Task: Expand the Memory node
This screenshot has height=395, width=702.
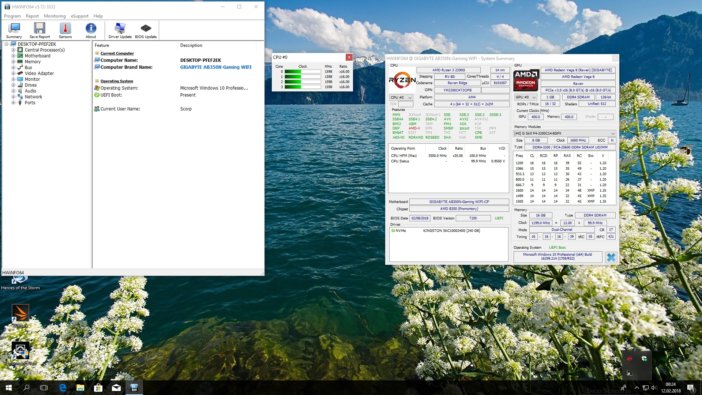Action: coord(13,62)
